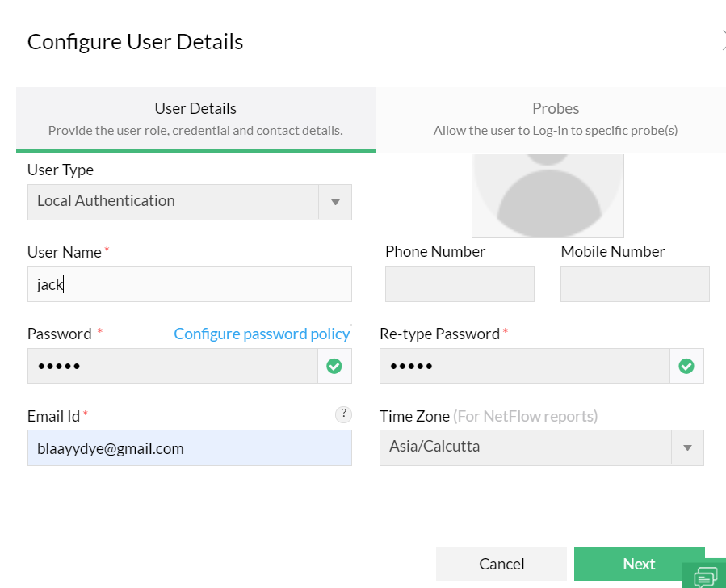Switch to the Probes tab

pyautogui.click(x=555, y=119)
